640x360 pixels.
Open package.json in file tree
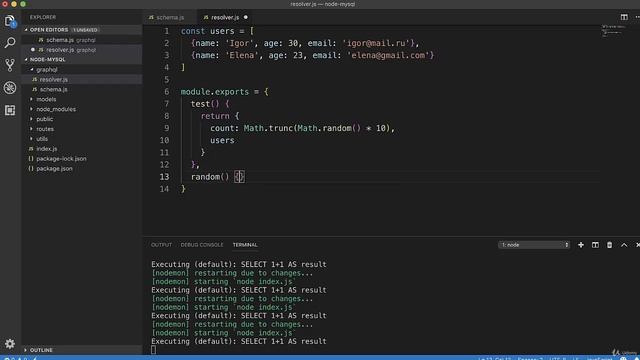point(54,169)
